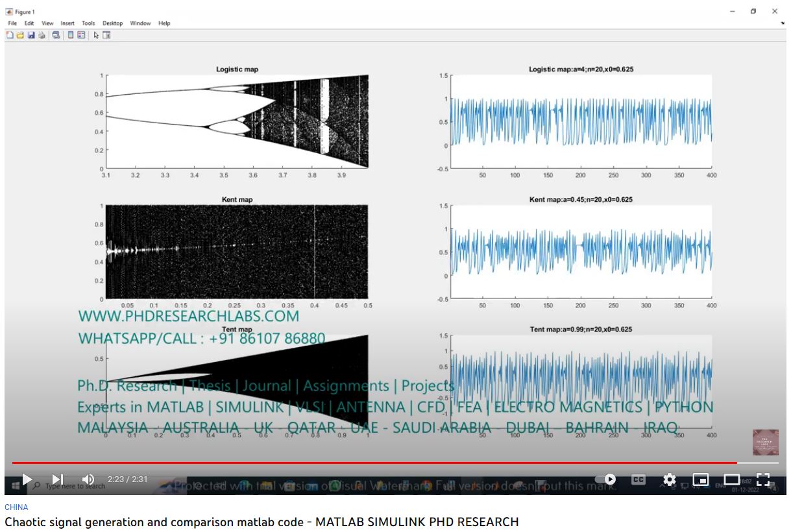Click the CHINA link below the video

pyautogui.click(x=16, y=507)
